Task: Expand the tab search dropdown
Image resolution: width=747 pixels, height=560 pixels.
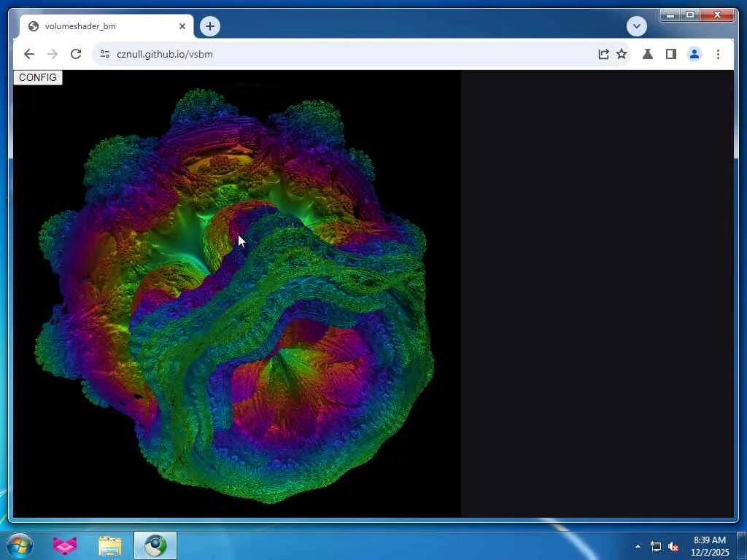Action: click(x=636, y=26)
